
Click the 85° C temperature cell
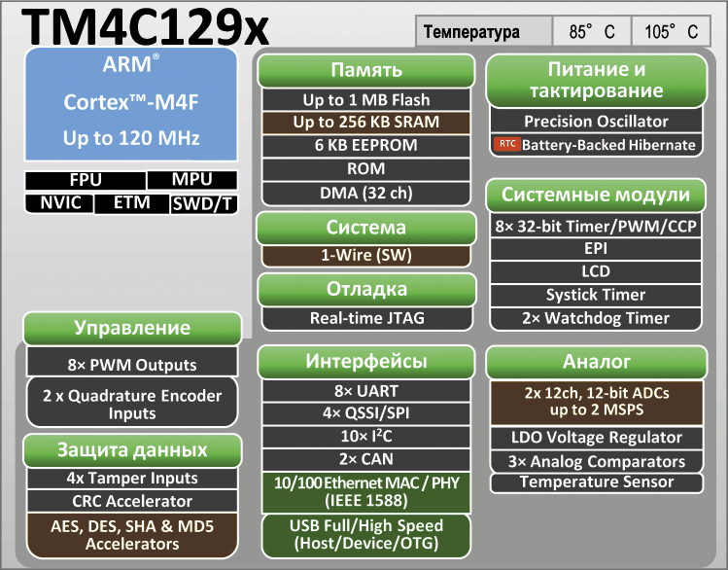coord(592,32)
